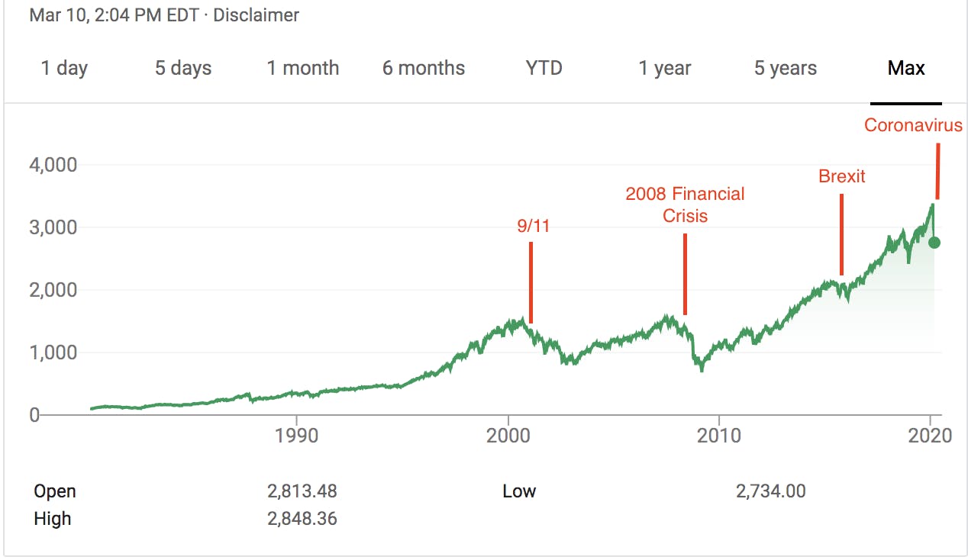Click the Coronavirus annotation label
This screenshot has height=560, width=968.
coord(913,125)
